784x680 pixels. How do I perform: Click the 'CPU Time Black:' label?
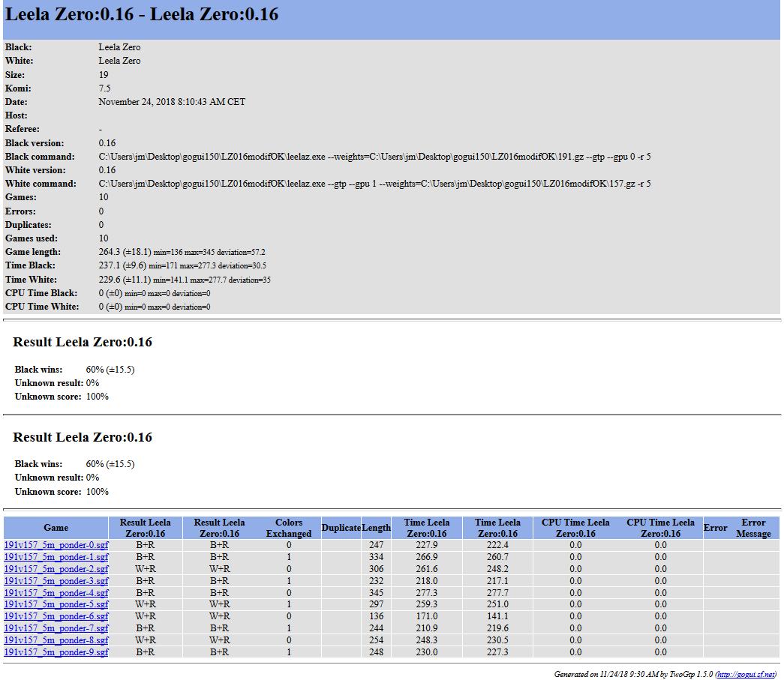41,293
